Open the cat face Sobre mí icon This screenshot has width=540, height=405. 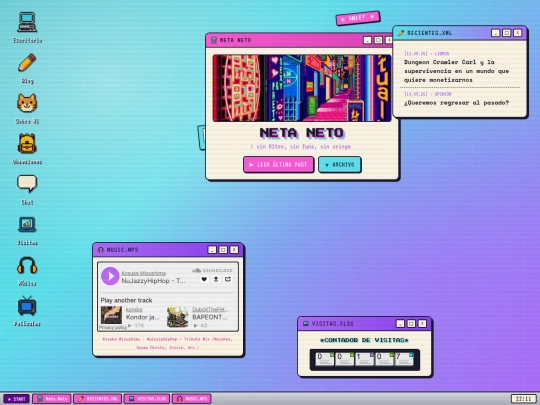[27, 108]
